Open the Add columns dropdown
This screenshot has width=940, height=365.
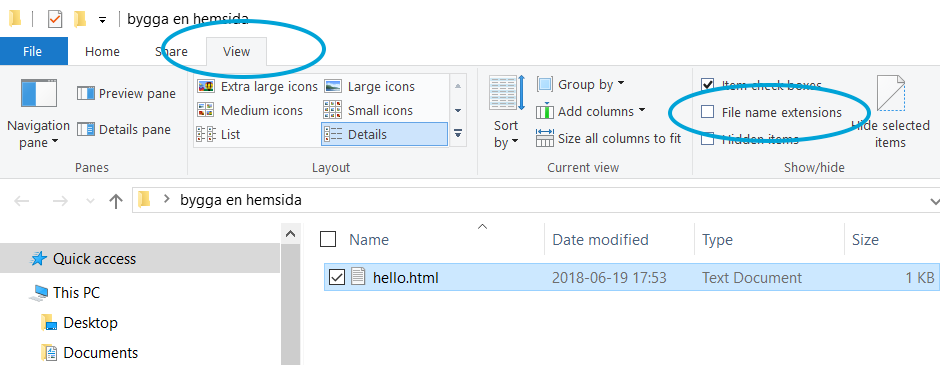click(591, 111)
